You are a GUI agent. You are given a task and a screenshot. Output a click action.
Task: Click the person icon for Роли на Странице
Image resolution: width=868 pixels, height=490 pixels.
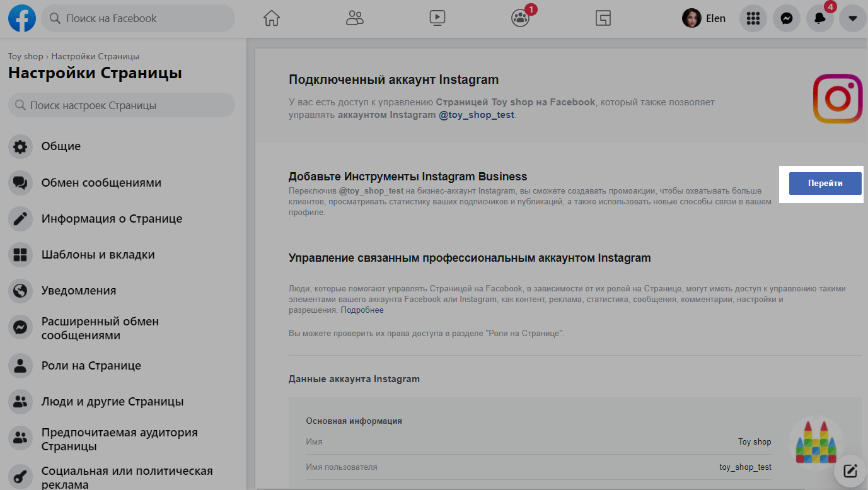coord(20,366)
